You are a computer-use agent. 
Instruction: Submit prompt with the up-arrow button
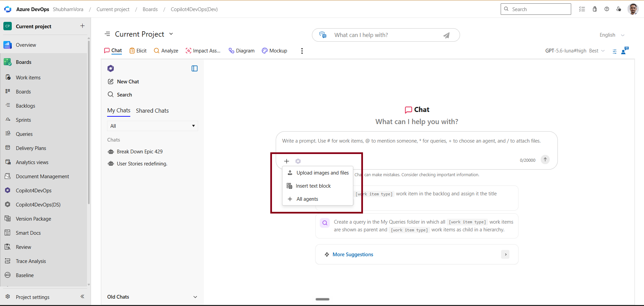tap(545, 159)
